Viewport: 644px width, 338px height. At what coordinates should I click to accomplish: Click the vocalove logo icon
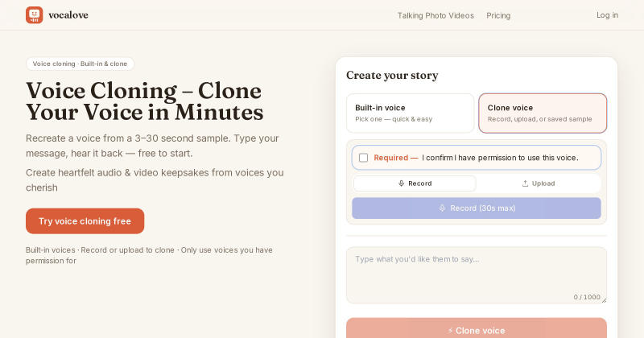point(34,15)
